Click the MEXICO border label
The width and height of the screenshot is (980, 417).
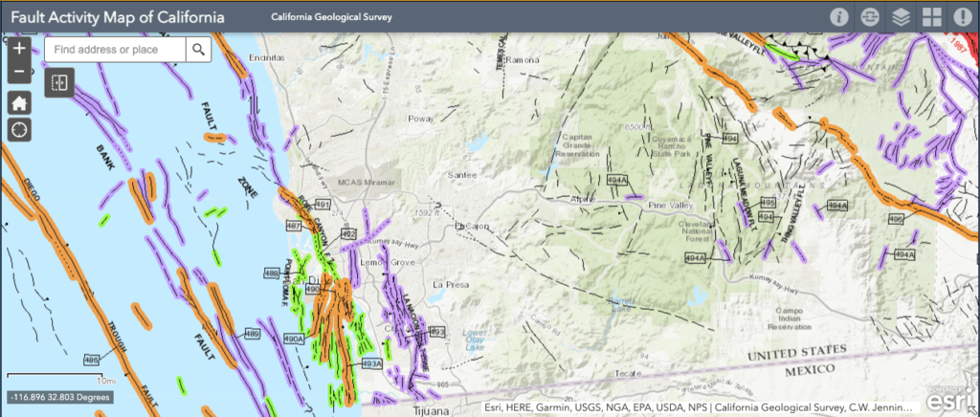click(809, 370)
